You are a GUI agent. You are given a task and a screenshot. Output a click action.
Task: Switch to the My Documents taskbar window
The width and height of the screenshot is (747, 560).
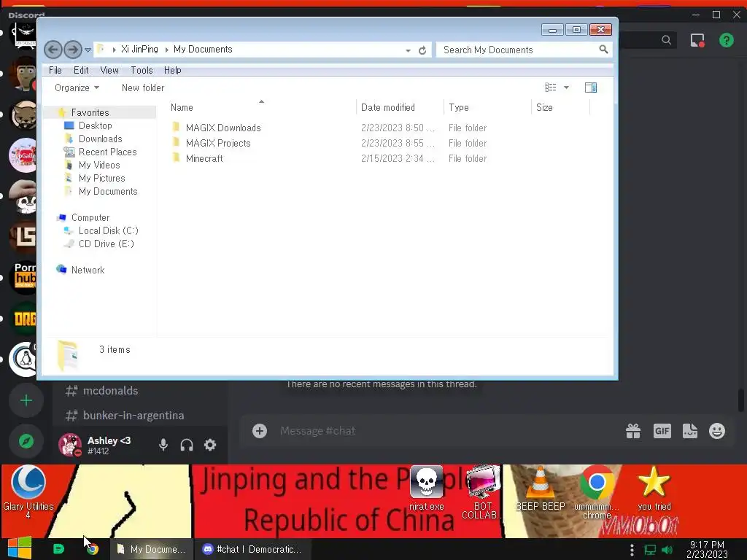[x=152, y=549]
